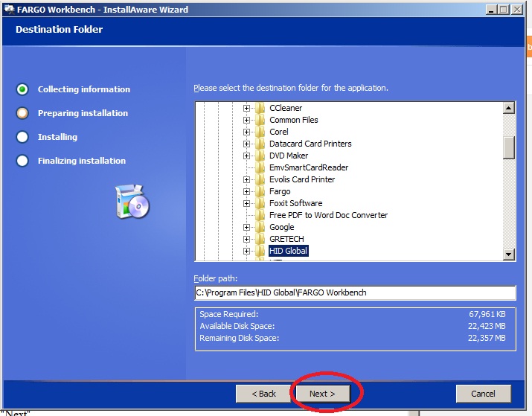Select the Google folder icon
The width and height of the screenshot is (532, 416).
point(260,227)
